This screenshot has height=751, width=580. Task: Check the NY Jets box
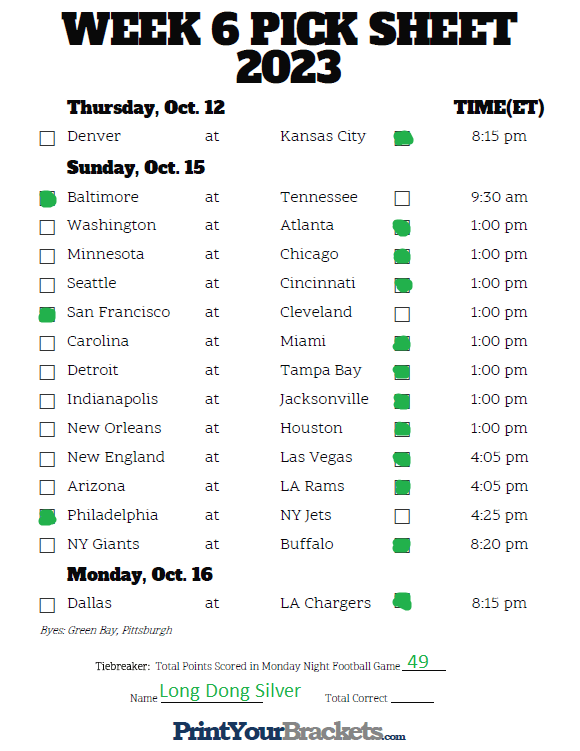(402, 516)
